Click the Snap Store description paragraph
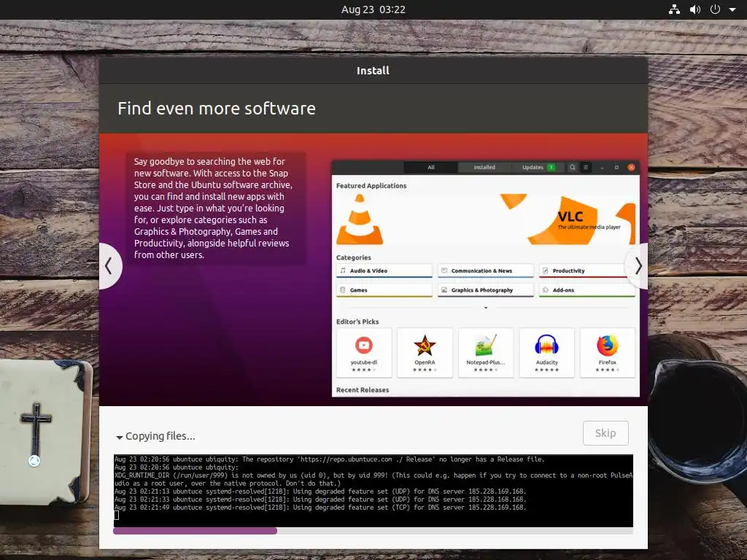747x560 pixels. pyautogui.click(x=213, y=208)
